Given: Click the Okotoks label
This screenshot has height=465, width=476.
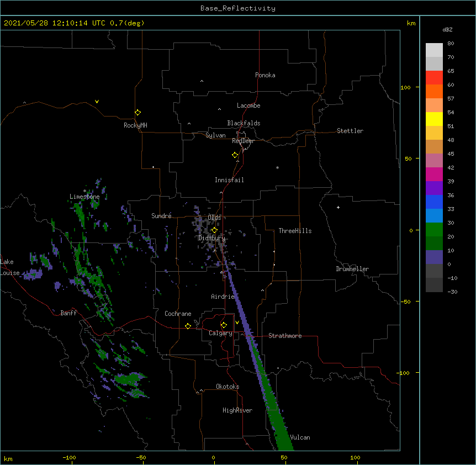Looking at the screenshot, I should (228, 387).
